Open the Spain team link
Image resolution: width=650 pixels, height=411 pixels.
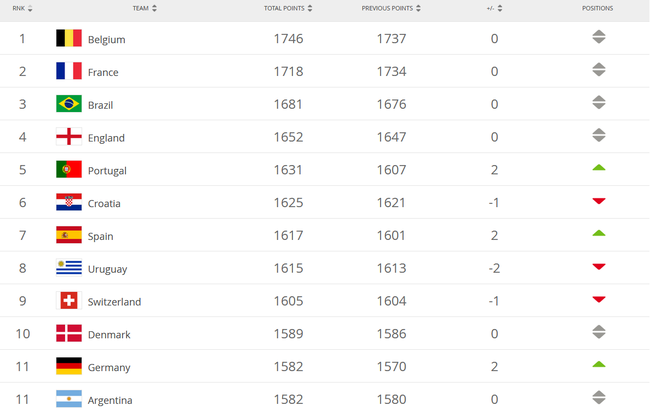coord(100,236)
